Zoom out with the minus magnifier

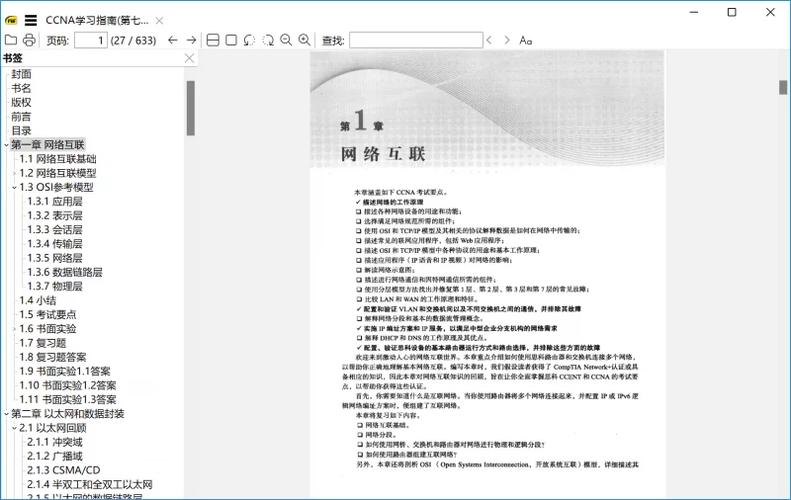286,40
